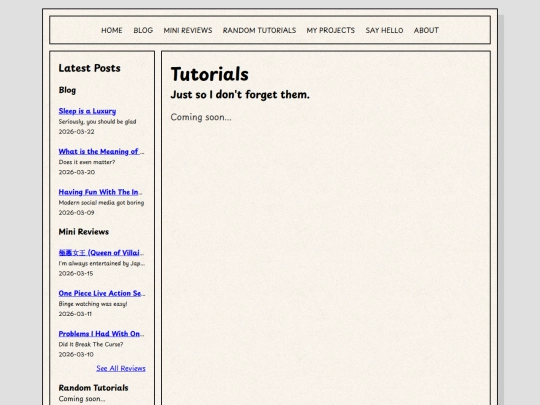Open MINI REVIEWS in the nav bar
540x405 pixels.
tap(188, 30)
